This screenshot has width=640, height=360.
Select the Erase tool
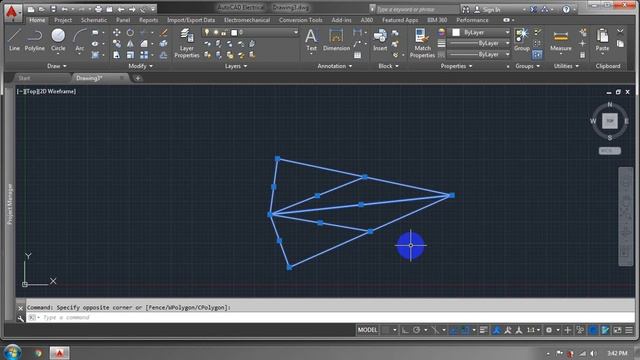tap(164, 33)
